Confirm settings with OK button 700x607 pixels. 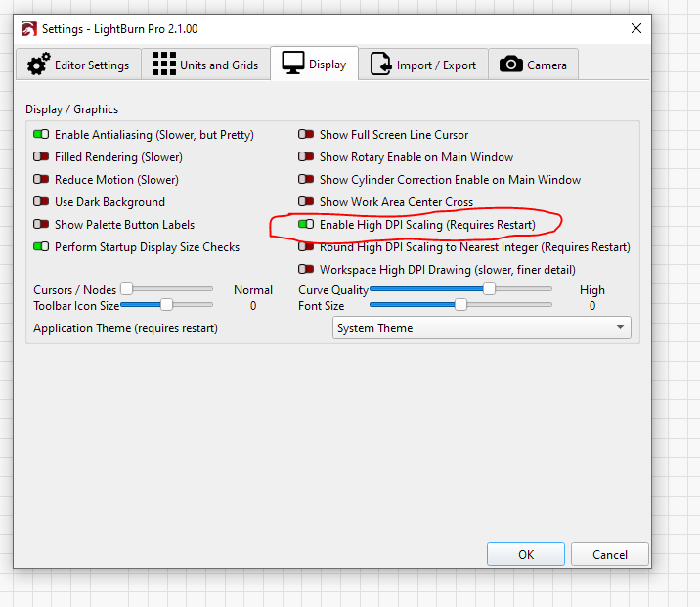525,554
